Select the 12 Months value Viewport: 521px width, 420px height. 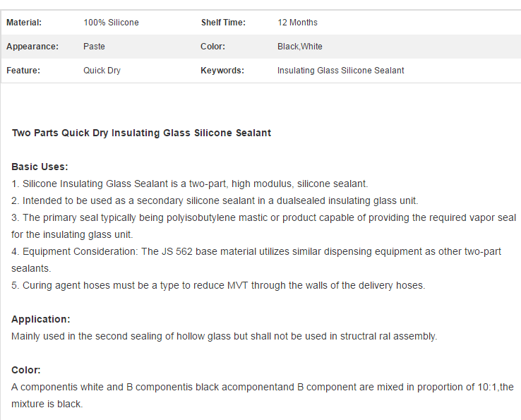click(297, 23)
